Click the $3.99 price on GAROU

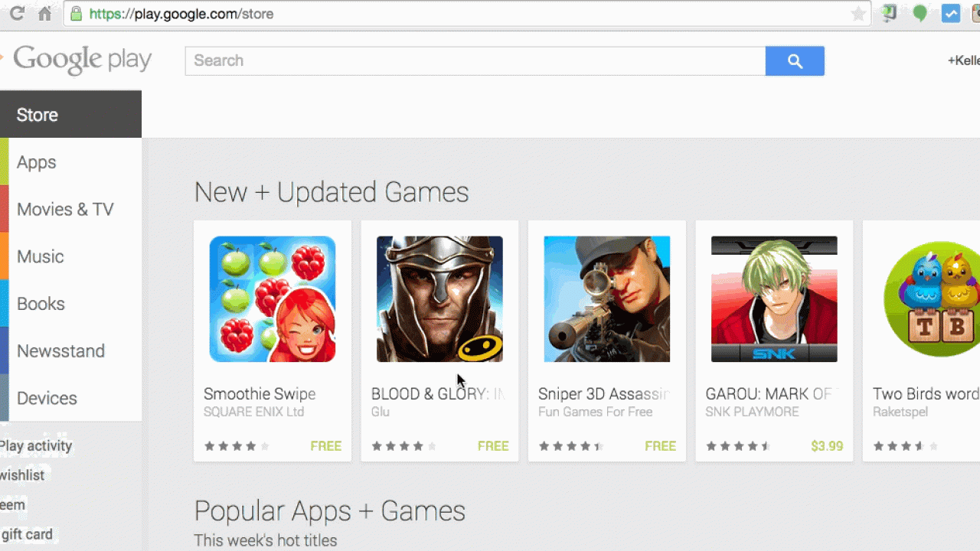click(x=827, y=446)
